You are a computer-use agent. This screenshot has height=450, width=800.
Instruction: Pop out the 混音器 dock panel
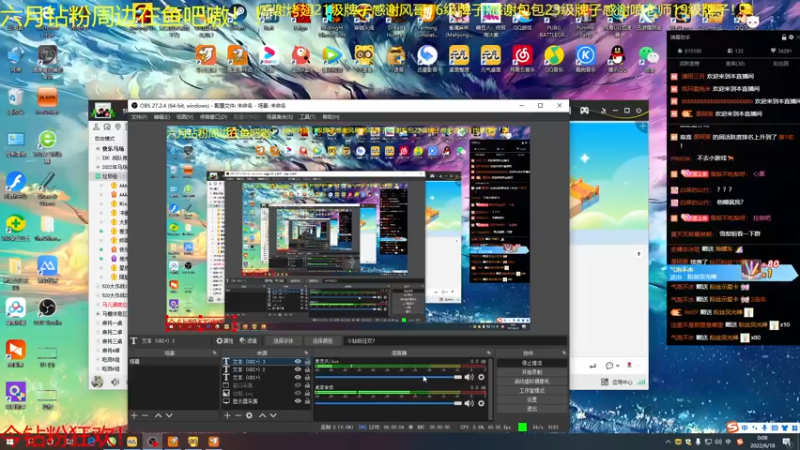(488, 353)
